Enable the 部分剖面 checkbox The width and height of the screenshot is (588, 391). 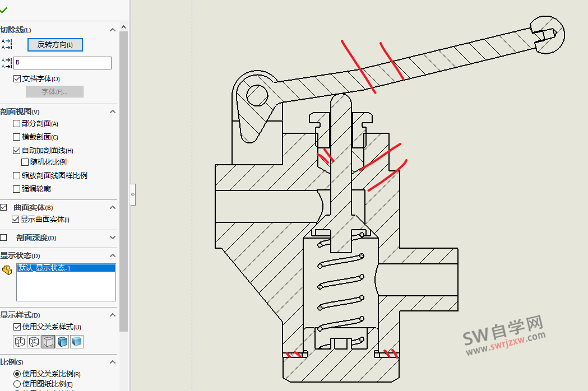point(16,123)
